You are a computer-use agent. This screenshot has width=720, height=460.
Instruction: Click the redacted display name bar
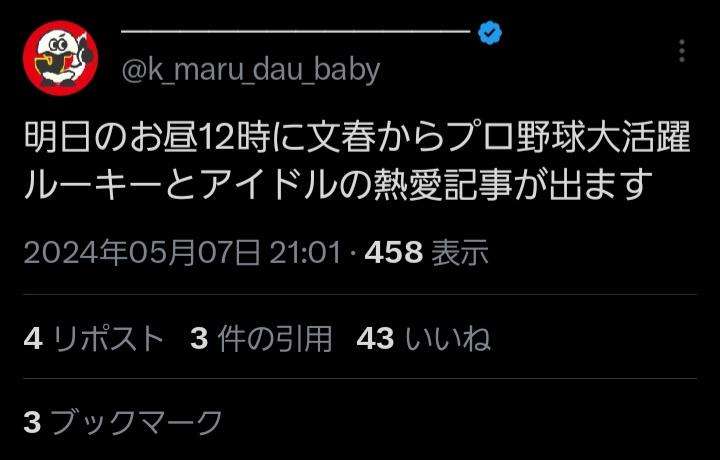tap(296, 31)
